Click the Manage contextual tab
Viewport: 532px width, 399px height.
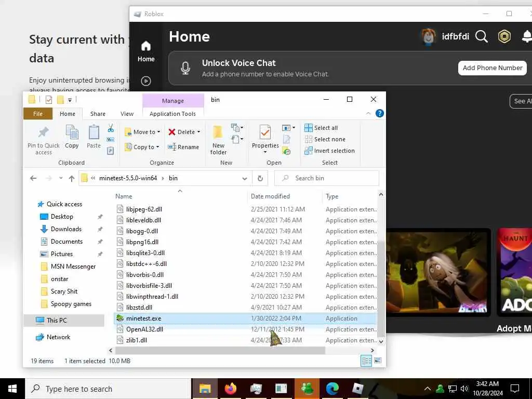pos(173,101)
